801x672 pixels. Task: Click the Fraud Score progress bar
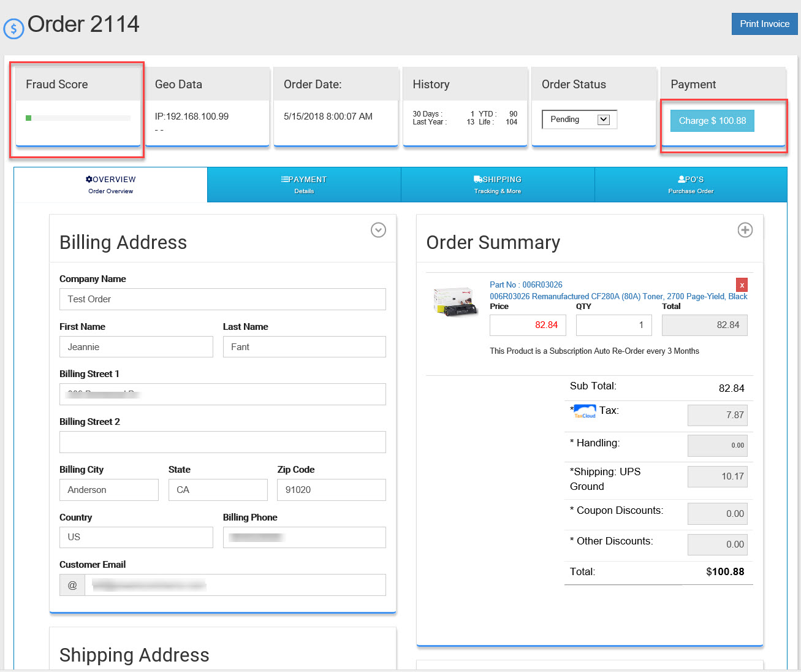tap(78, 118)
